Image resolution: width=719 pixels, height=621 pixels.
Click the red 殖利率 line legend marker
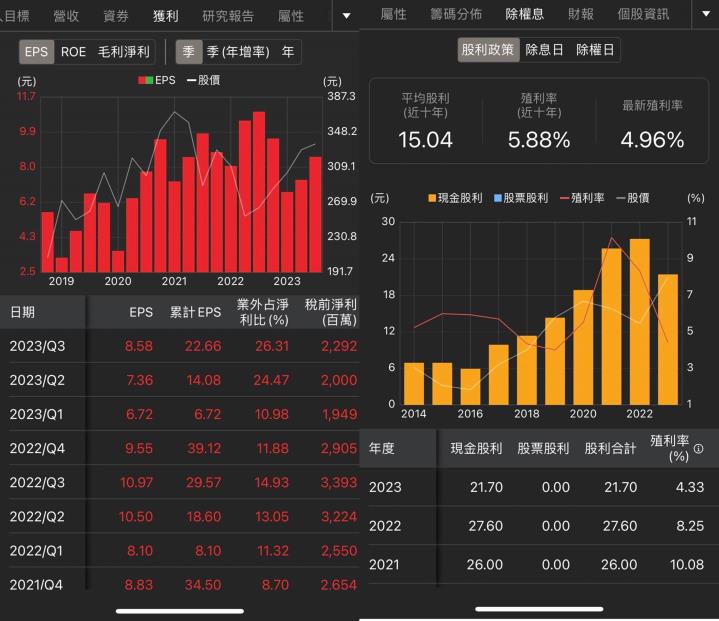click(563, 198)
